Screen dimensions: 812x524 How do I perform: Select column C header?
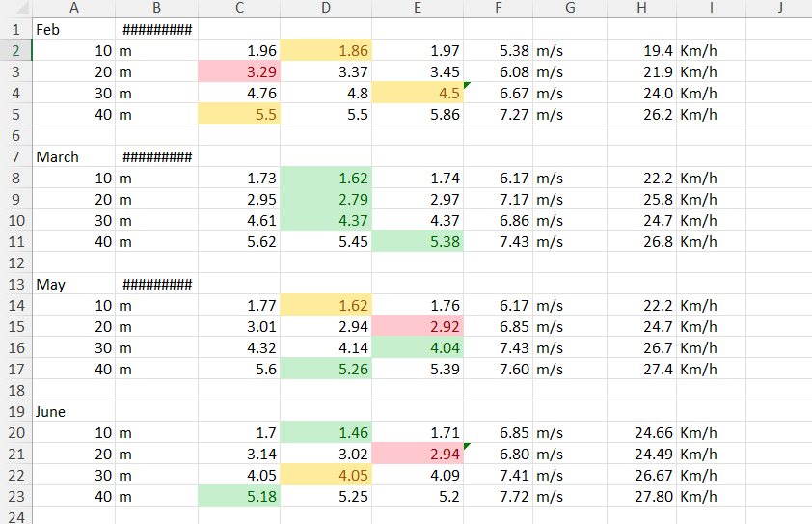coord(239,8)
